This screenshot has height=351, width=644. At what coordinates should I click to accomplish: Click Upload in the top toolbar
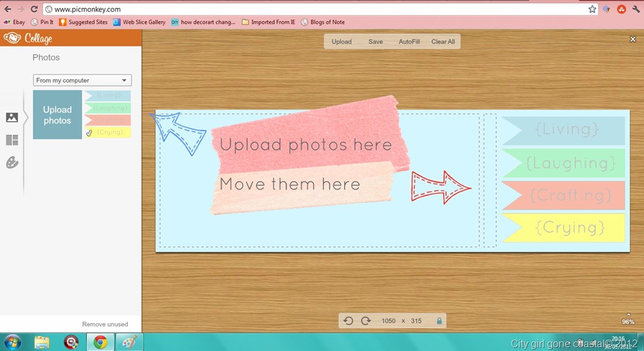(x=341, y=42)
